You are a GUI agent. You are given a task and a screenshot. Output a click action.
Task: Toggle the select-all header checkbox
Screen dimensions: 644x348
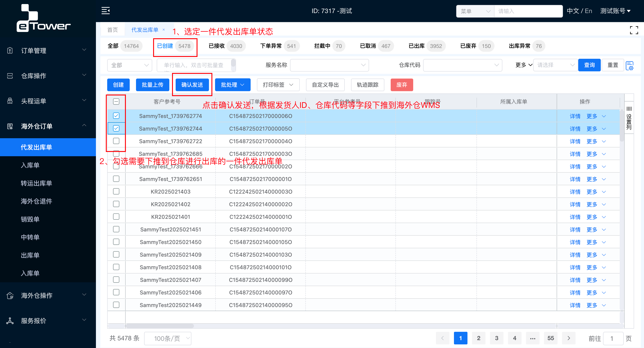116,102
